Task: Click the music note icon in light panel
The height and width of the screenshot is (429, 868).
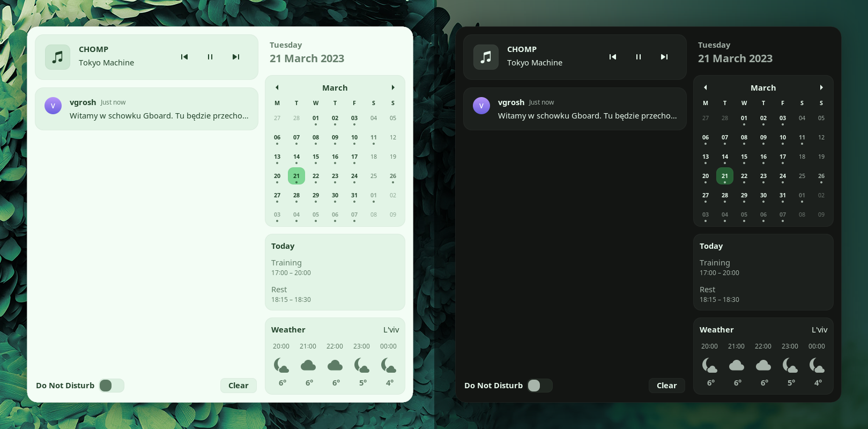Action: point(57,57)
